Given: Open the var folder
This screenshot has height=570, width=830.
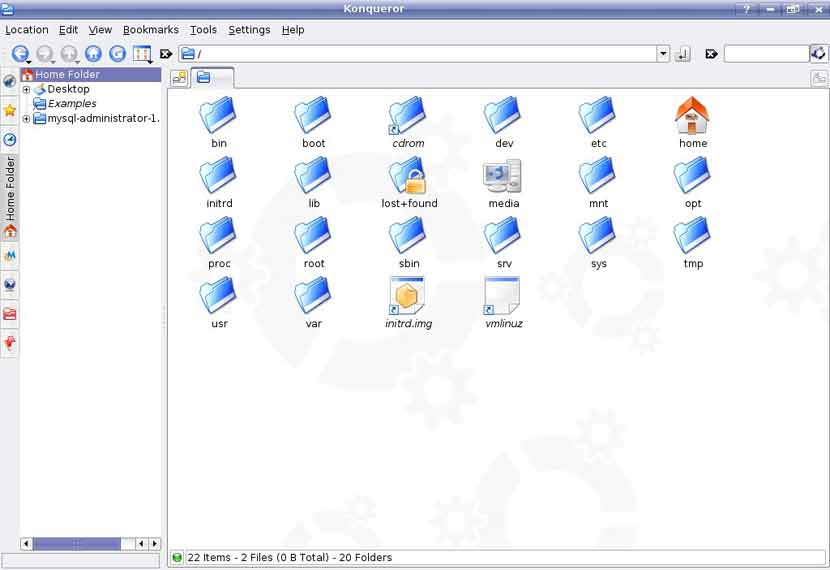Looking at the screenshot, I should tap(313, 303).
